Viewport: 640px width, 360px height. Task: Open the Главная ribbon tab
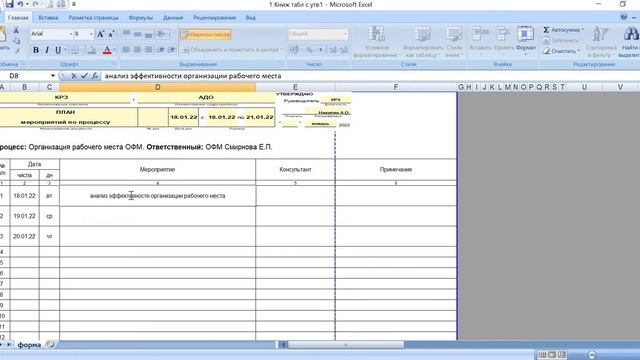click(18, 18)
